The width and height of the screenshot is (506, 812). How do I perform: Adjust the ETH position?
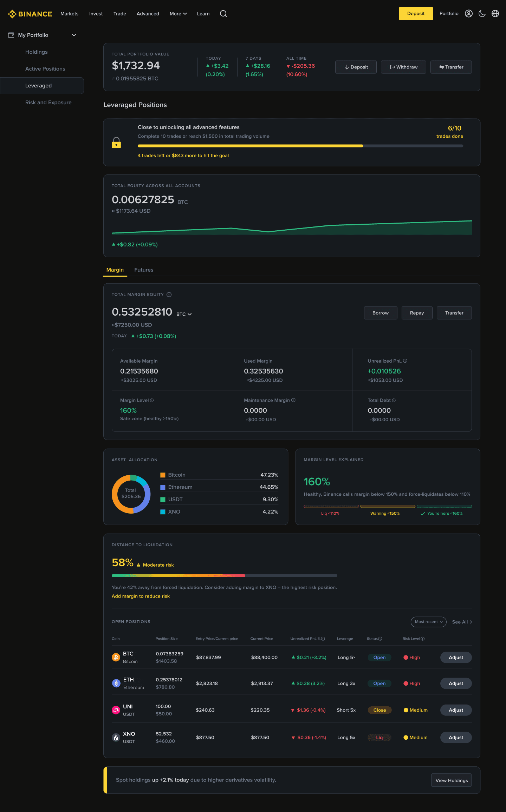pos(456,683)
